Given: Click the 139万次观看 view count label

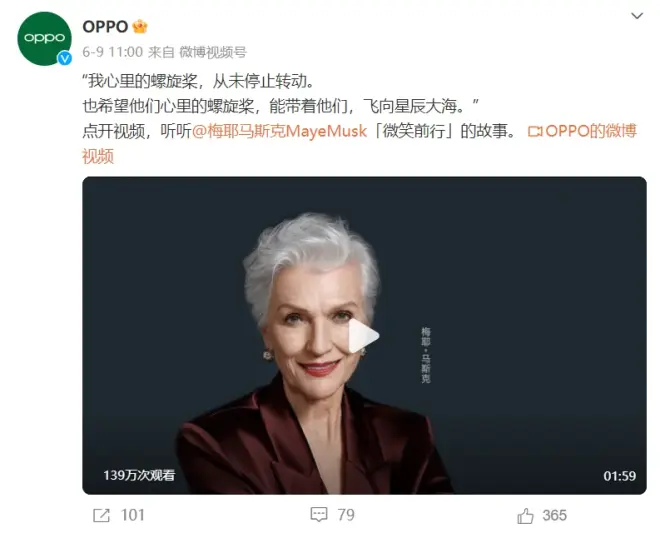Looking at the screenshot, I should point(139,475).
